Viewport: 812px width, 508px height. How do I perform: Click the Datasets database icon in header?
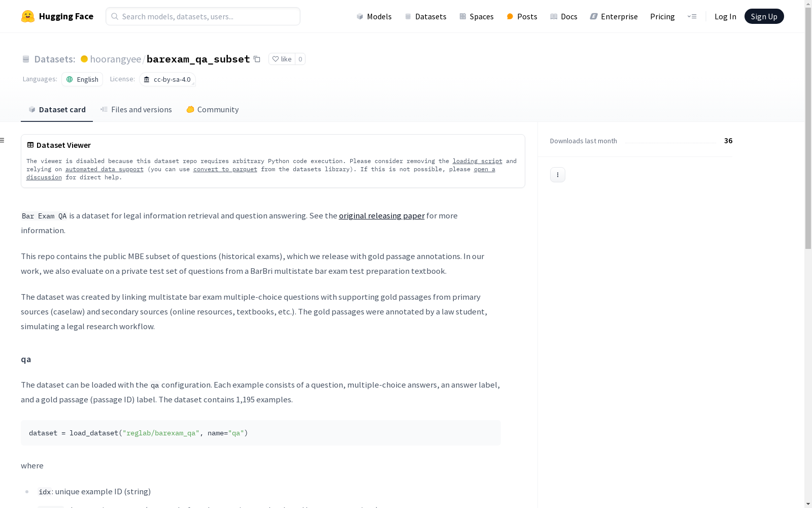click(x=26, y=59)
